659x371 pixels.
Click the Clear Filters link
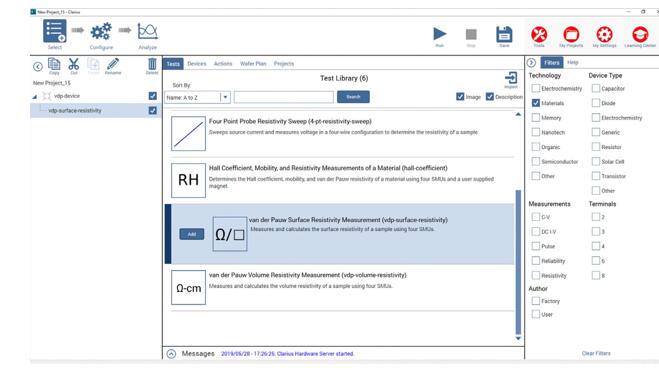point(596,353)
